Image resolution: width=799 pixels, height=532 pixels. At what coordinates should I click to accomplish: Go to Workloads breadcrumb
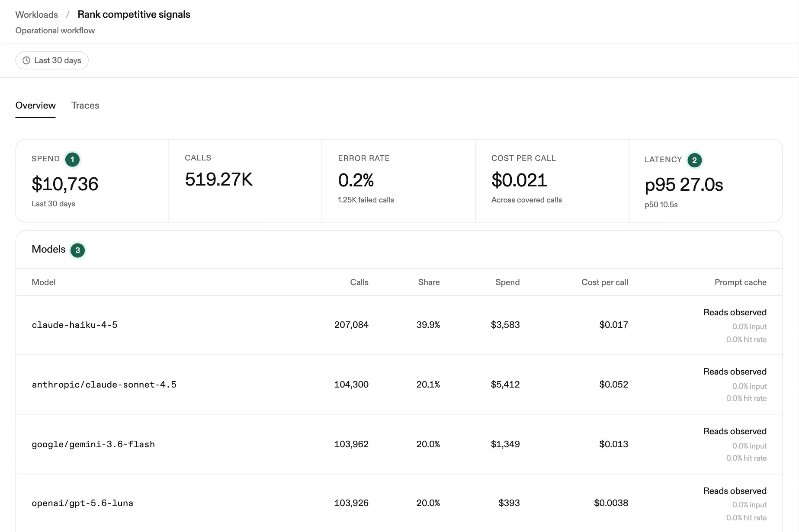click(x=37, y=15)
